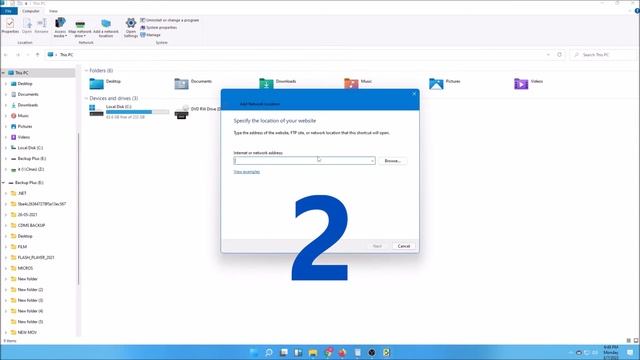Select New folder (4) in the tree
Viewport: 640px width, 360px height.
tap(30, 311)
